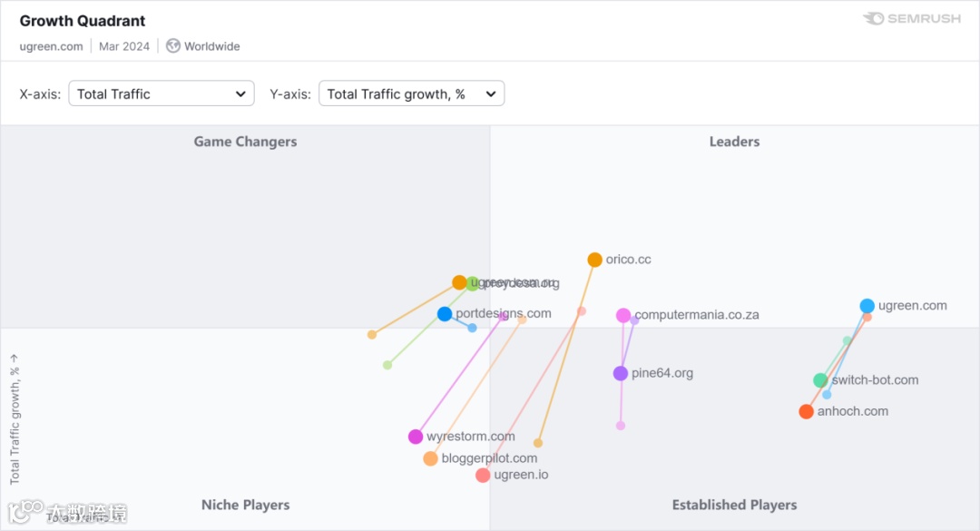Viewport: 980px width, 531px height.
Task: Click the Semrush logo icon
Action: point(873,18)
